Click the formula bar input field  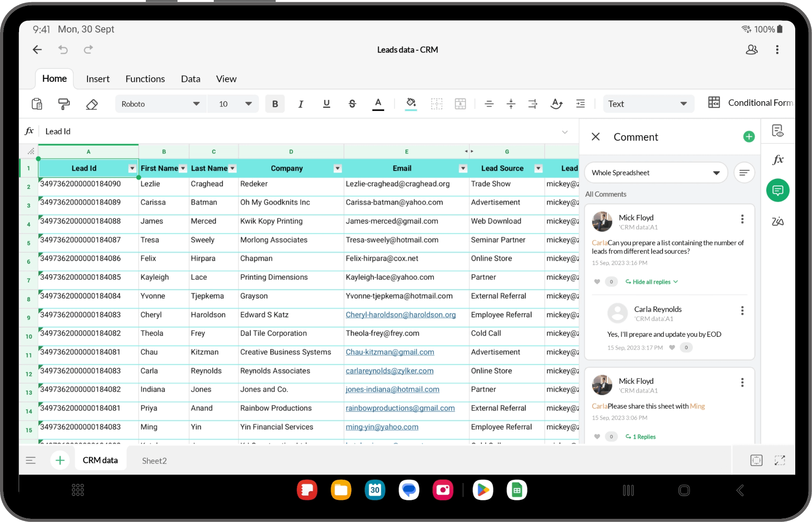click(299, 131)
